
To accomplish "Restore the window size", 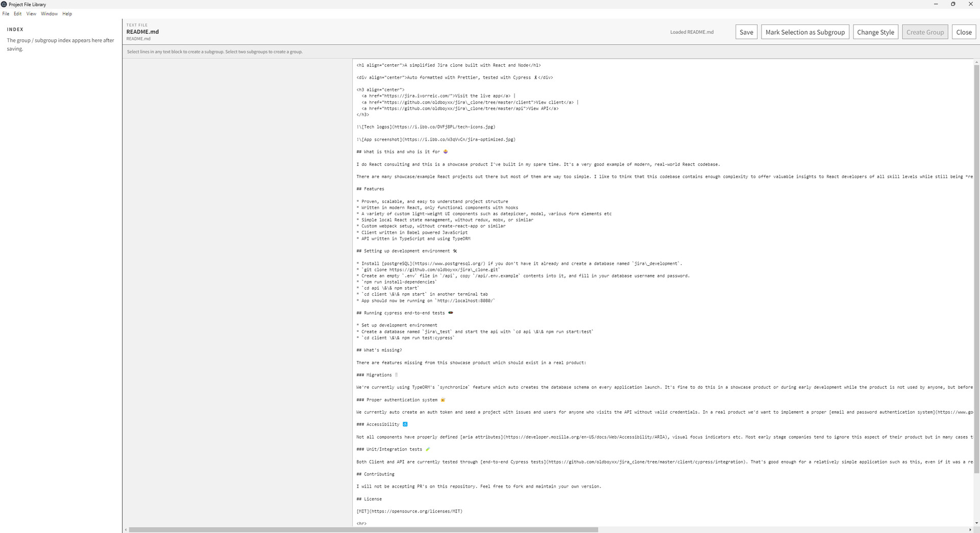I will [953, 4].
